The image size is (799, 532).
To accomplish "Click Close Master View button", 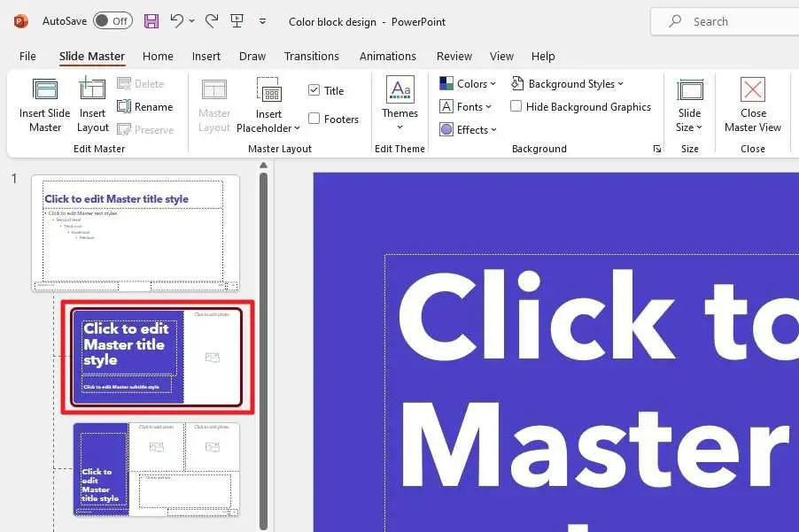I will (x=753, y=104).
